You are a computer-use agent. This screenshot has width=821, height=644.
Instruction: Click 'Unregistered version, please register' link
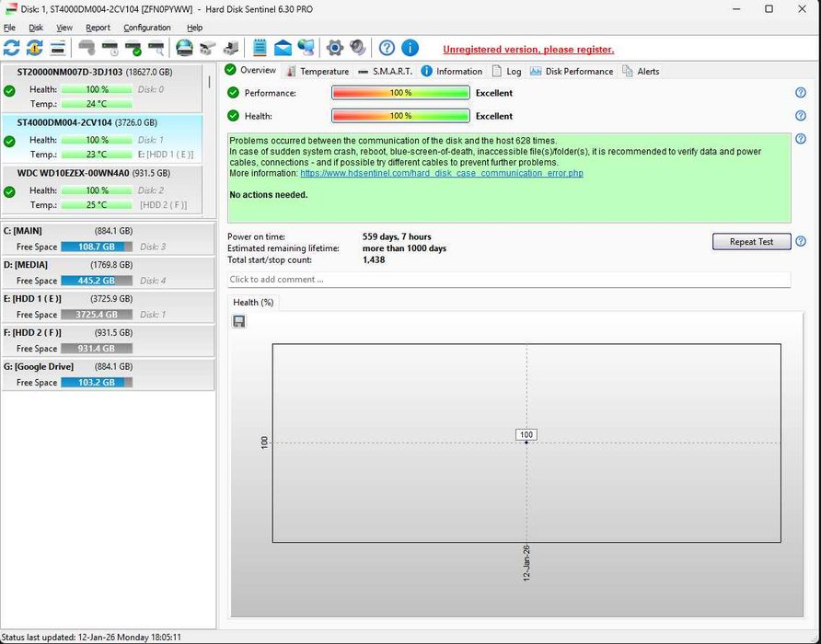(x=528, y=49)
